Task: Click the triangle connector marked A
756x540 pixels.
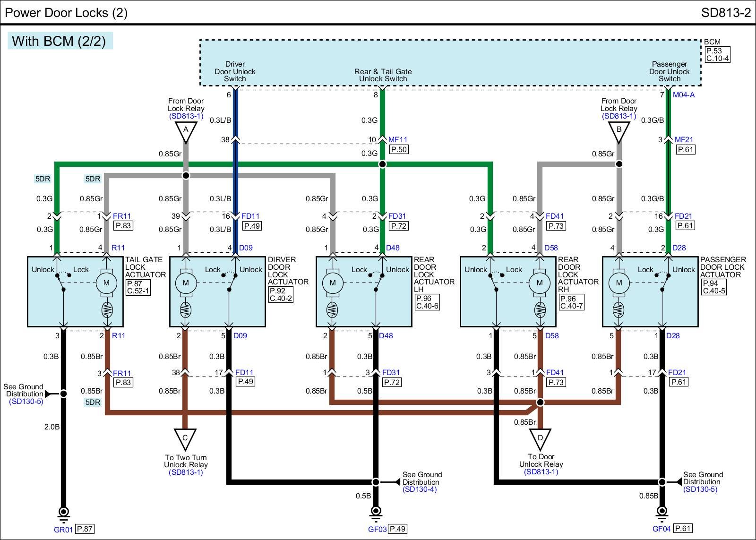Action: pyautogui.click(x=186, y=131)
